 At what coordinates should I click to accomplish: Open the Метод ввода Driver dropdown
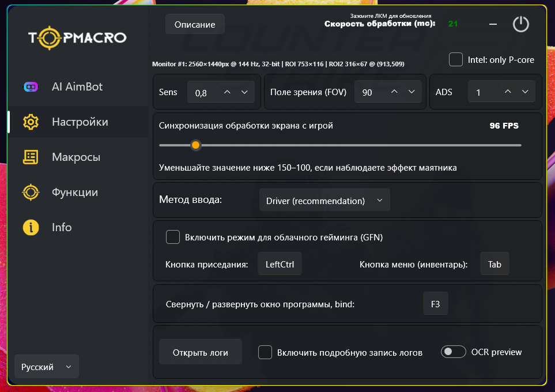click(324, 201)
